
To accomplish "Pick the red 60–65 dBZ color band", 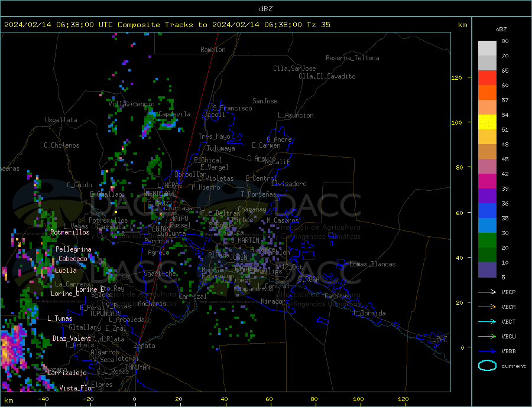I will 487,77.
